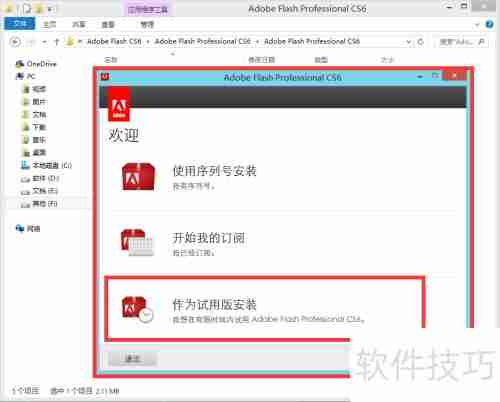
Task: Refresh the current folder view
Action: pyautogui.click(x=420, y=42)
